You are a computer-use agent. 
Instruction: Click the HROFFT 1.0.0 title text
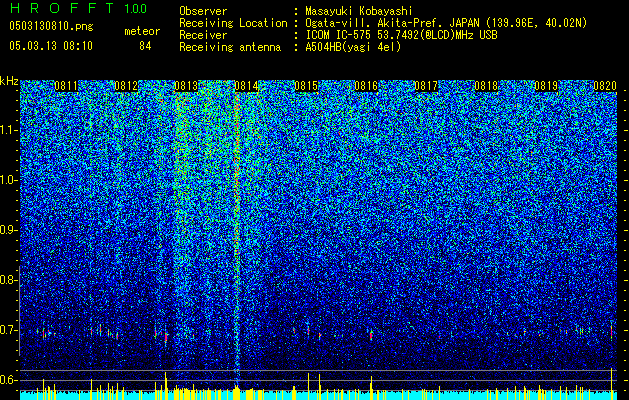[x=79, y=8]
